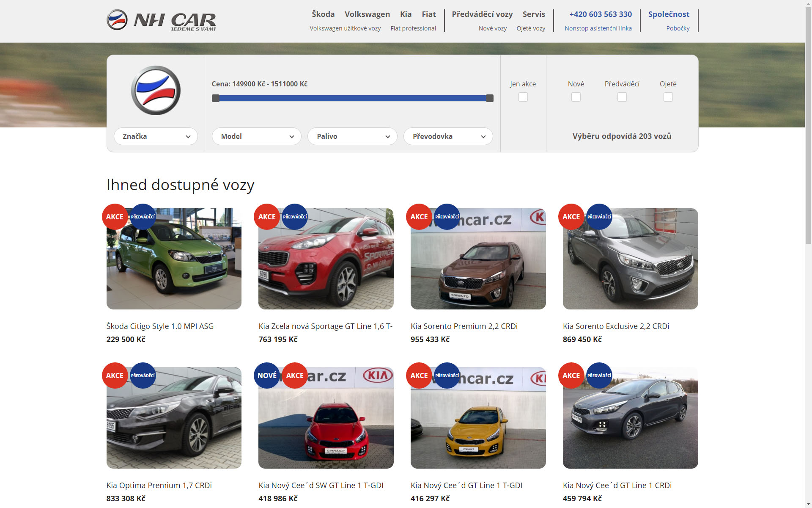The width and height of the screenshot is (812, 508).
Task: Open Fiat professional link
Action: click(413, 28)
